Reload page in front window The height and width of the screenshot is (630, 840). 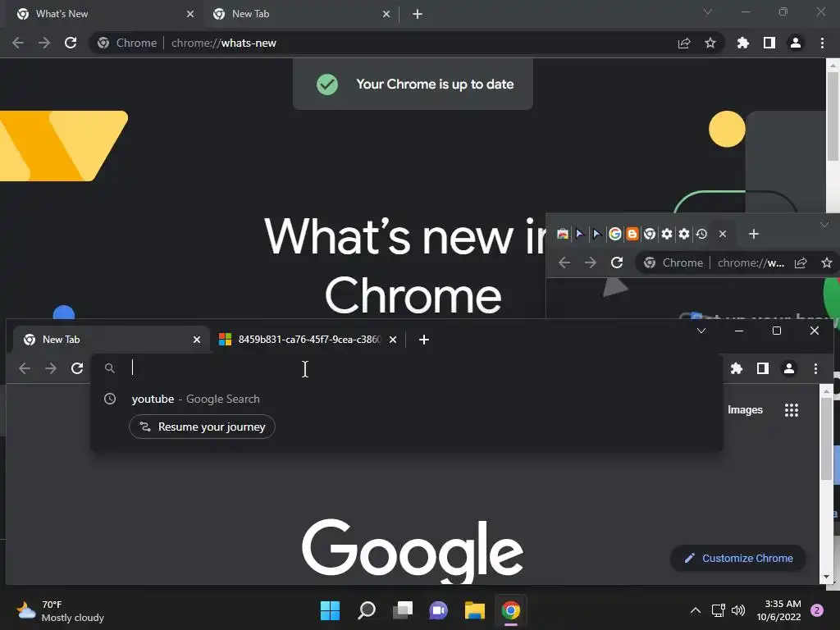pyautogui.click(x=77, y=368)
